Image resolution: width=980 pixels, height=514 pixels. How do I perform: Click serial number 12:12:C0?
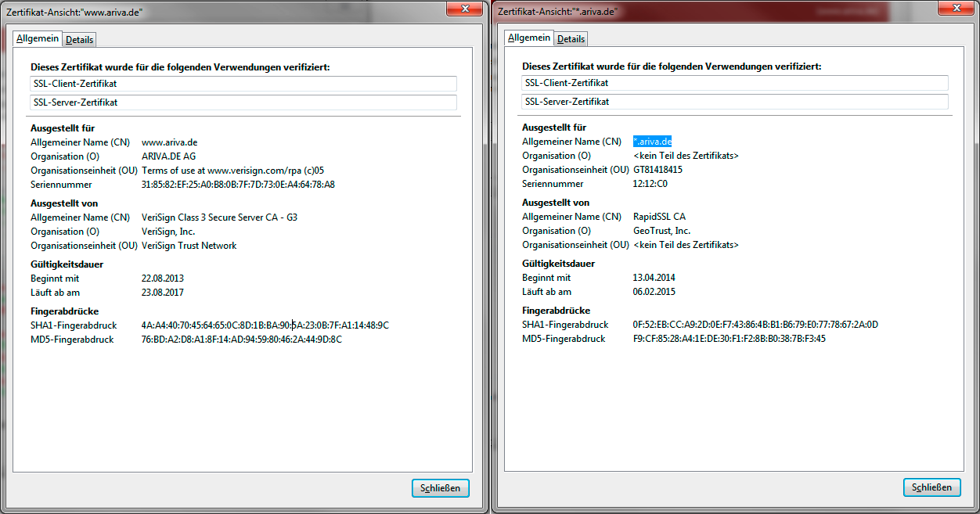click(x=650, y=184)
